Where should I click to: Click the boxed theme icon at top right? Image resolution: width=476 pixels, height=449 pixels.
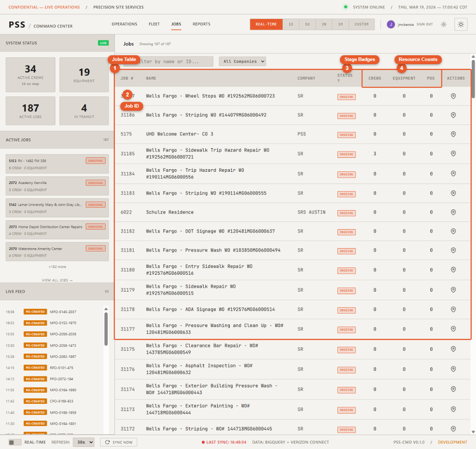(461, 24)
